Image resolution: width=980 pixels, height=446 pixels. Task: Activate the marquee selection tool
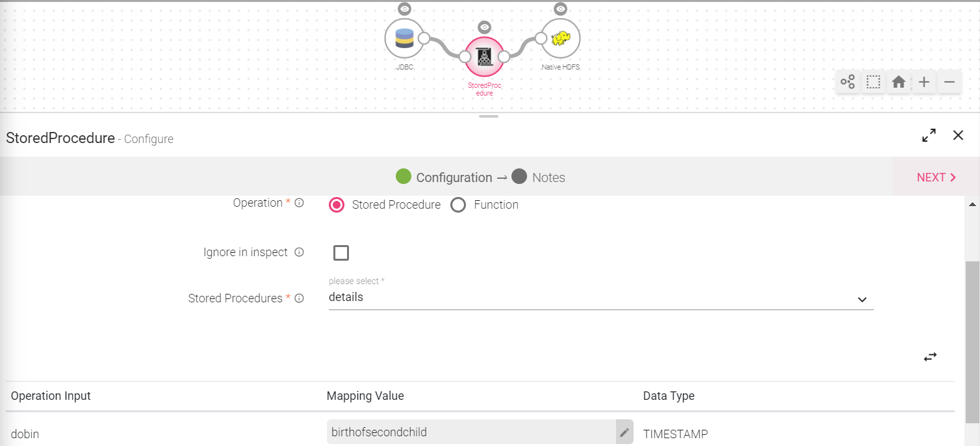point(873,82)
